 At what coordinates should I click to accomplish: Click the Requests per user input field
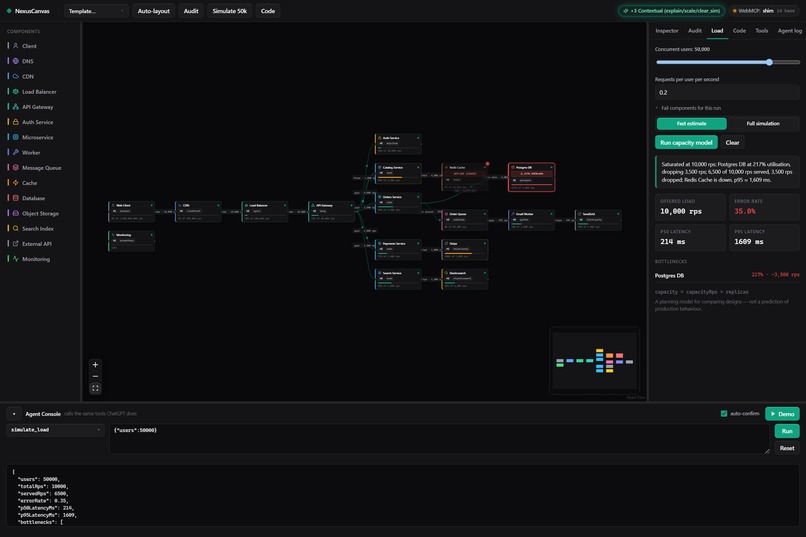coord(727,92)
